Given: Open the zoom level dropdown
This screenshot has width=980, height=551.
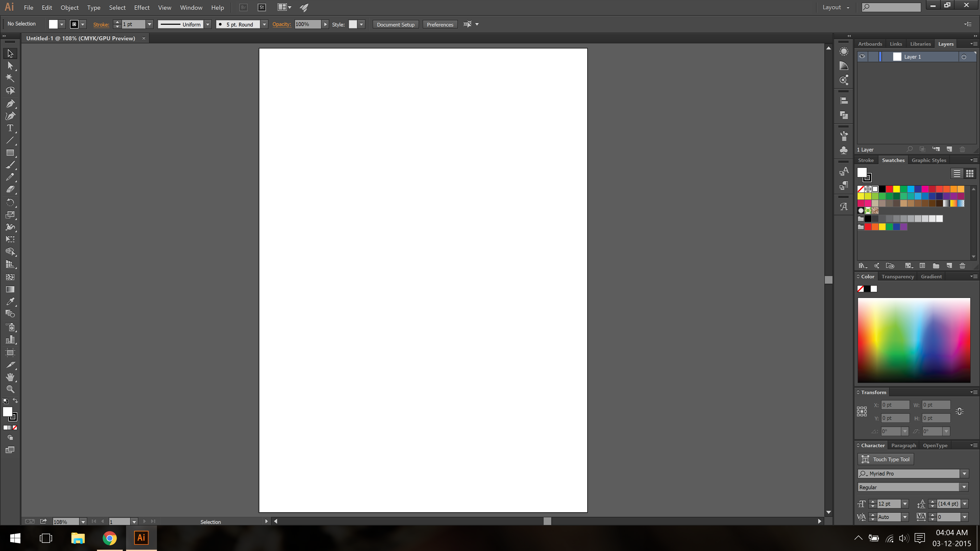Looking at the screenshot, I should [x=82, y=522].
